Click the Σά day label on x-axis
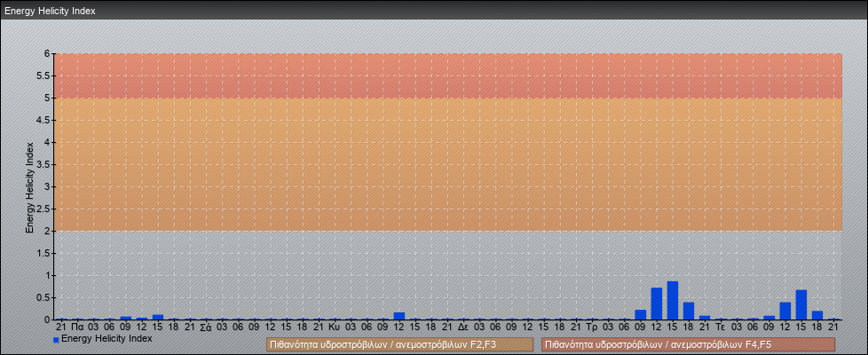 (206, 327)
